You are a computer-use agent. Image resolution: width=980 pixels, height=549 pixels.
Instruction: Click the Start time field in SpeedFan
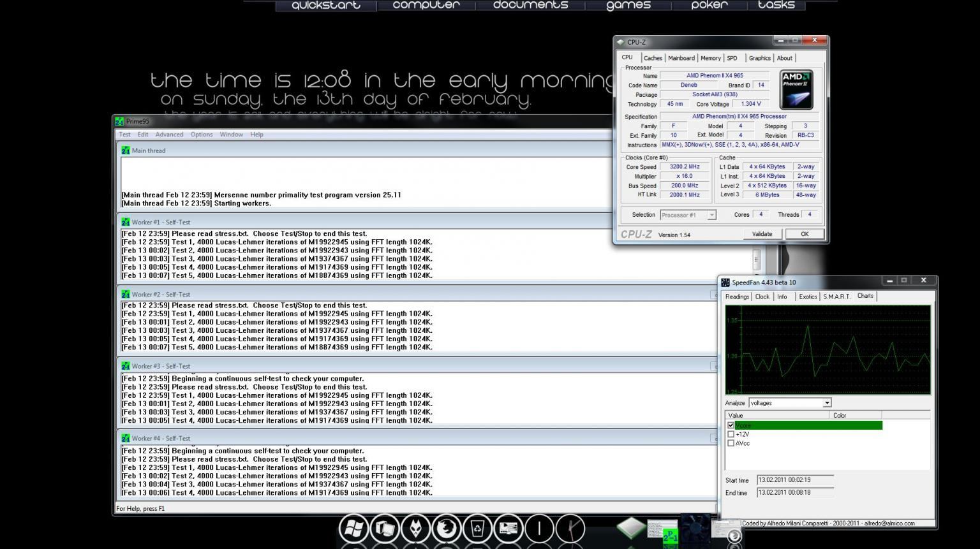pyautogui.click(x=795, y=480)
